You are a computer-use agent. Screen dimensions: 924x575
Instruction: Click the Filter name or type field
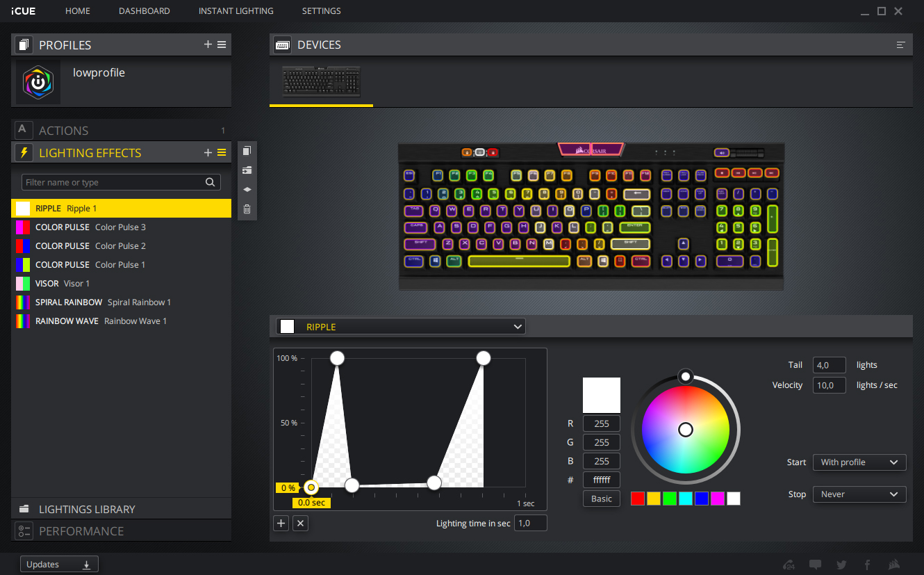[x=121, y=182]
